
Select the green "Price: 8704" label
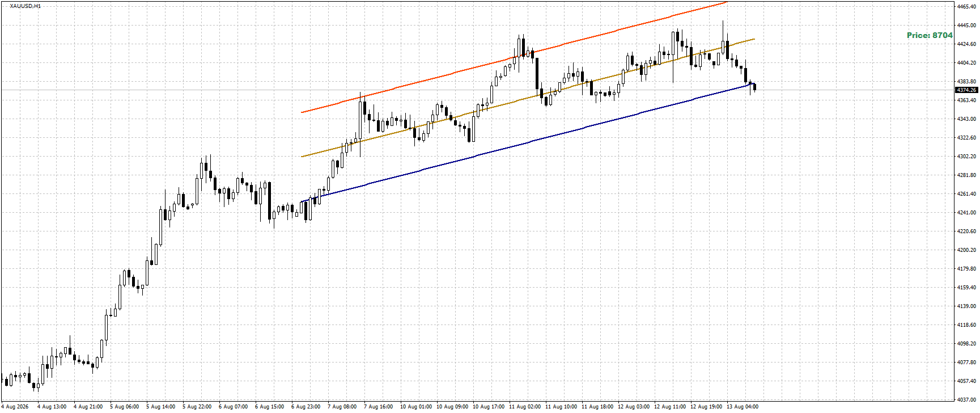pos(930,35)
